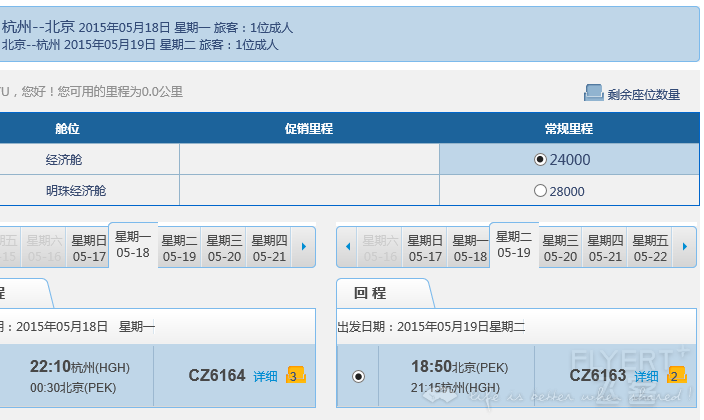The width and height of the screenshot is (704, 420).
Task: Switch return date to 星期三 05-20
Action: 560,248
